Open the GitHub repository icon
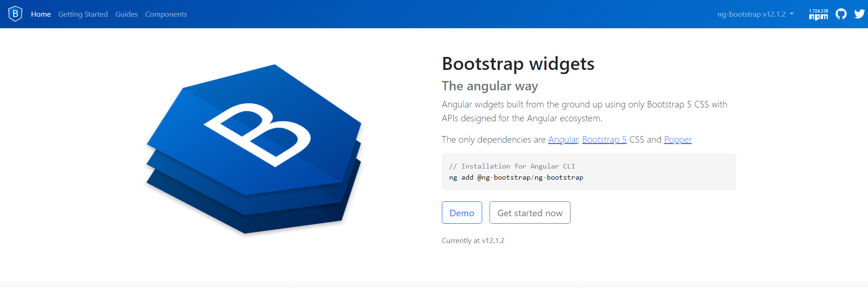 (x=841, y=14)
